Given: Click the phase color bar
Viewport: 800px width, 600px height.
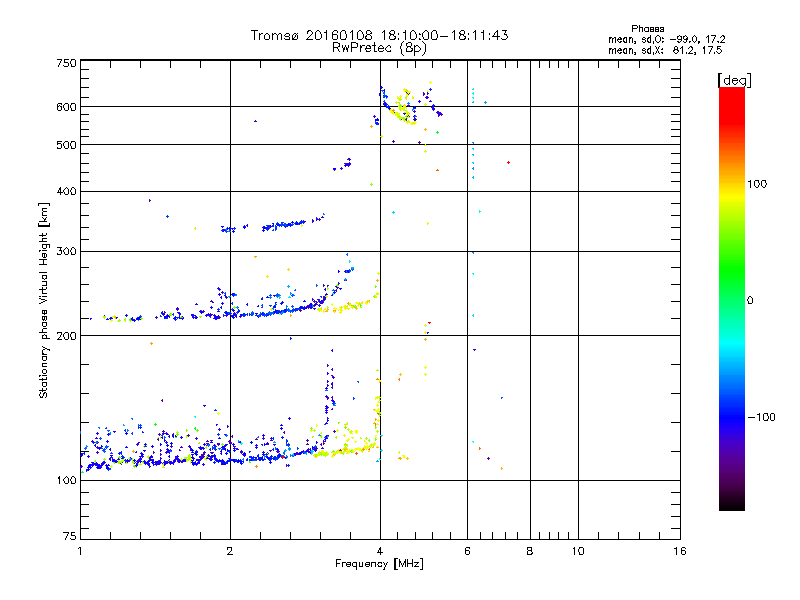Looking at the screenshot, I should pyautogui.click(x=732, y=298).
